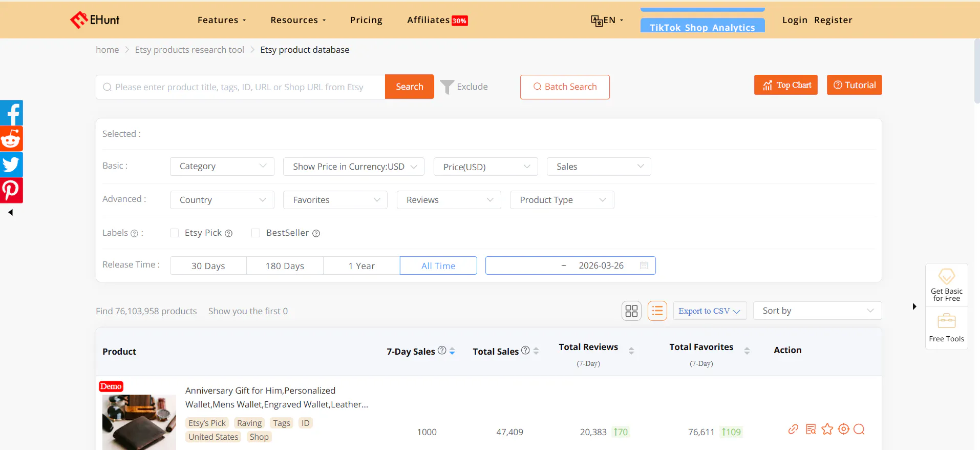Screen dimensions: 980x450
Task: Open the Resources menu
Action: pos(298,20)
